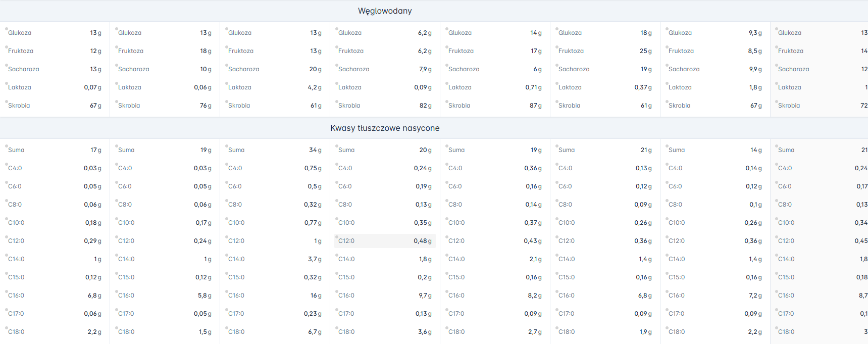The image size is (868, 344).
Task: Click the C18:0 label with value 6,7 g
Action: [236, 332]
